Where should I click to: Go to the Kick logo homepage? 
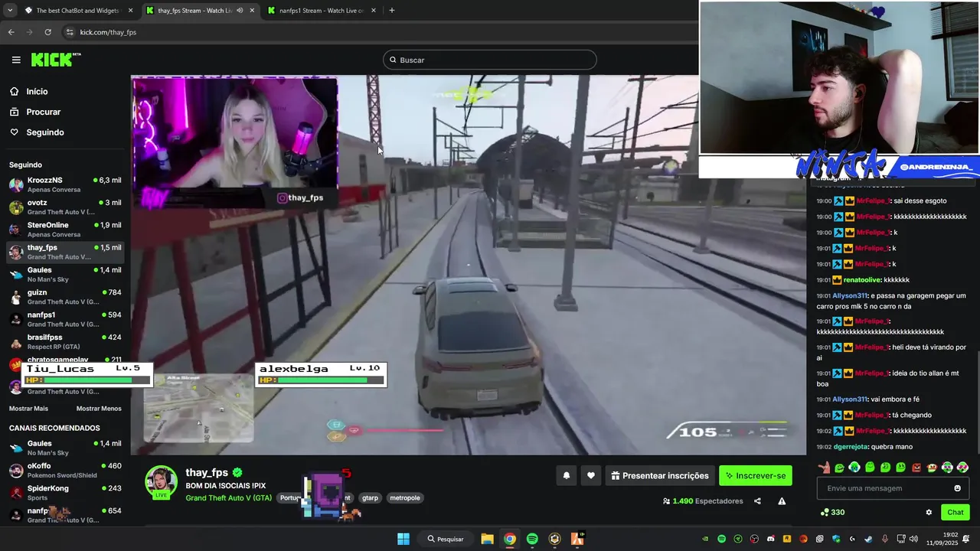click(x=55, y=60)
